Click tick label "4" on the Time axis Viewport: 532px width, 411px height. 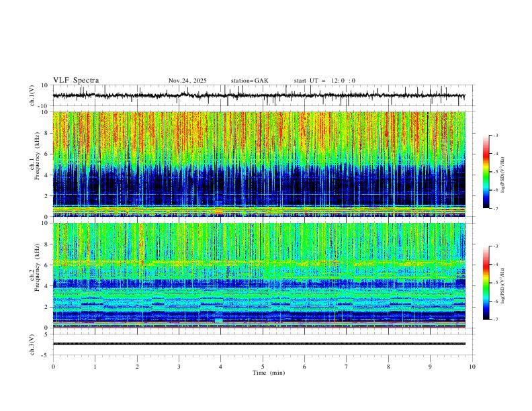[x=221, y=367]
